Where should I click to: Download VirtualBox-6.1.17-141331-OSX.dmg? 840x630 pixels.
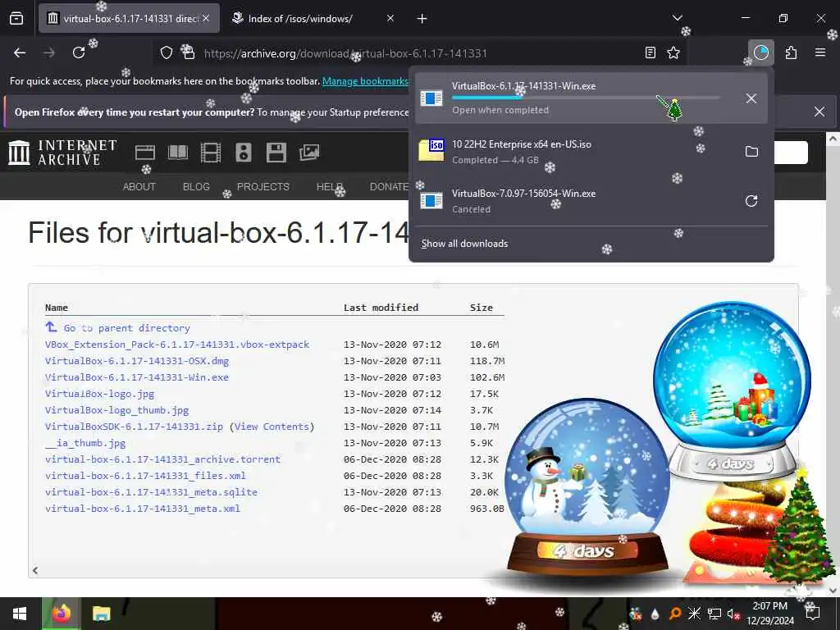coord(137,361)
